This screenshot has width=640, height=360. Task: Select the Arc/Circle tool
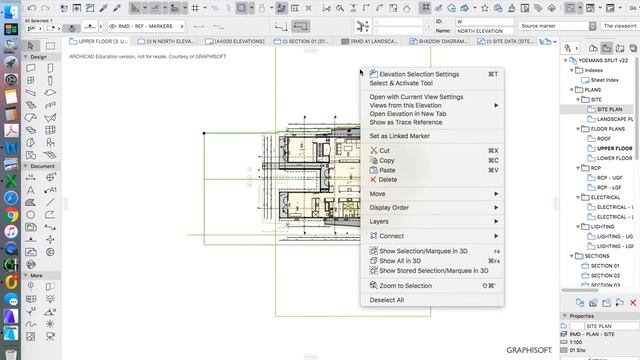pos(31,215)
